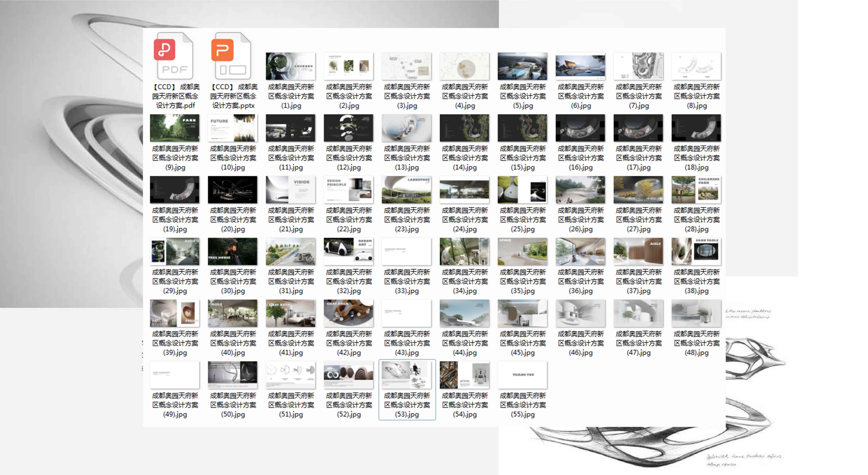Select thumbnail of image (45).jpg

coord(522,313)
